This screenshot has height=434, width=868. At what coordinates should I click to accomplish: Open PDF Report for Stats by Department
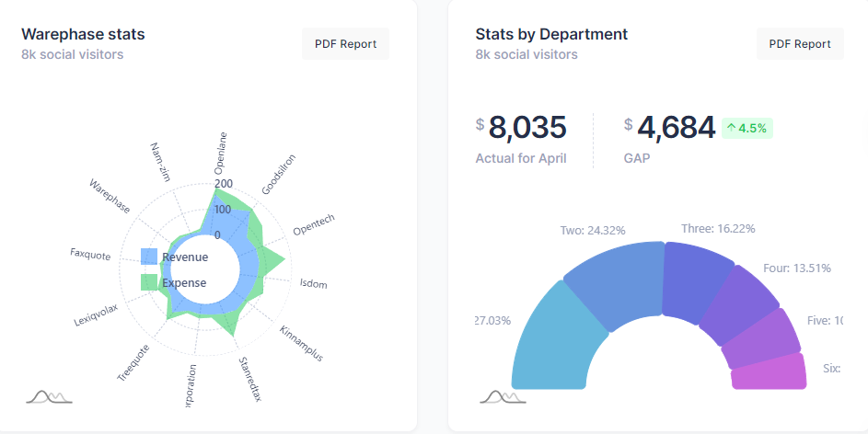click(800, 43)
